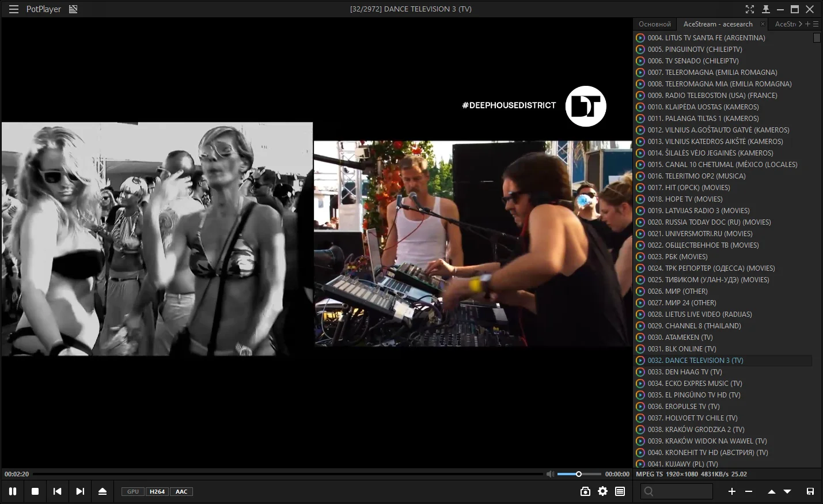Toggle the pin always-on-top icon

click(x=765, y=9)
